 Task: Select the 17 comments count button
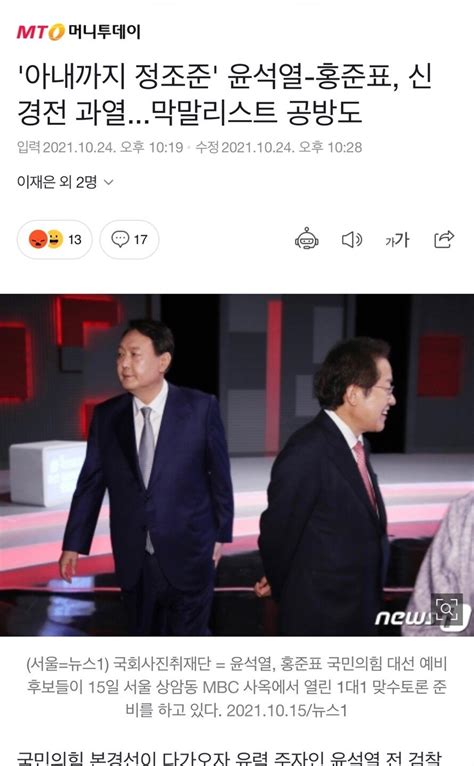(x=129, y=239)
